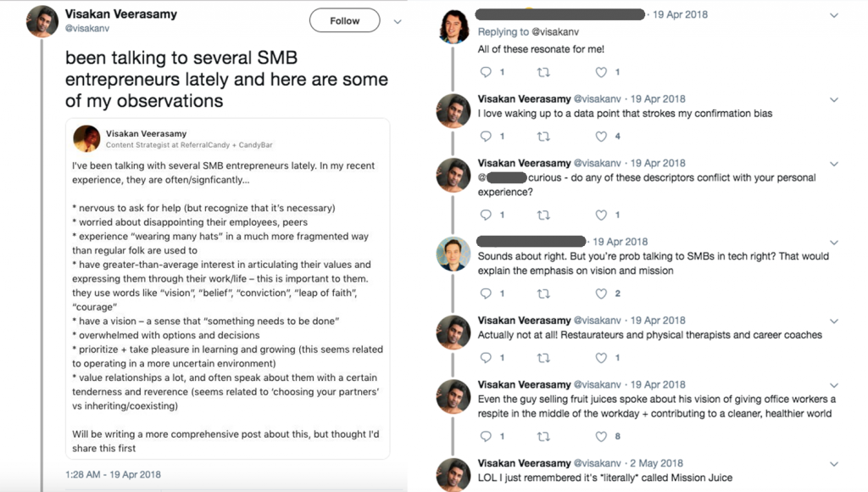Like the fruit juices vision tweet

click(x=601, y=437)
